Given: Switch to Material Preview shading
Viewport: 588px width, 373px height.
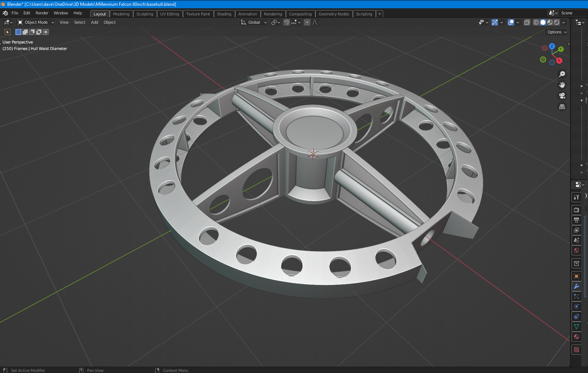Looking at the screenshot, I should [x=550, y=22].
